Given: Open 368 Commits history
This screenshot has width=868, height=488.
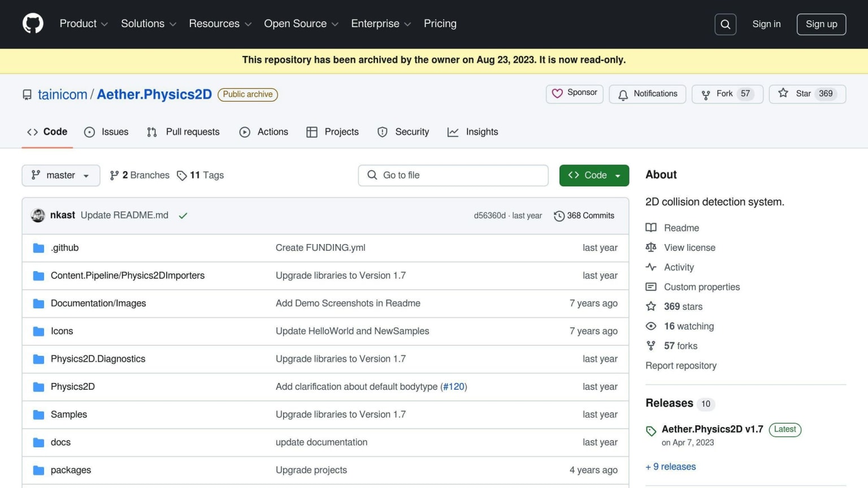Looking at the screenshot, I should coord(584,216).
